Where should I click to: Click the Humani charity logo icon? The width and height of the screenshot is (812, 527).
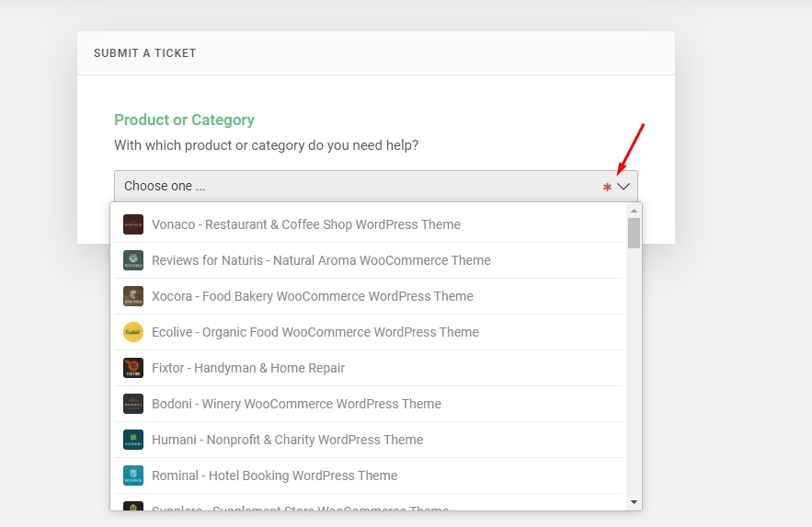pos(133,440)
